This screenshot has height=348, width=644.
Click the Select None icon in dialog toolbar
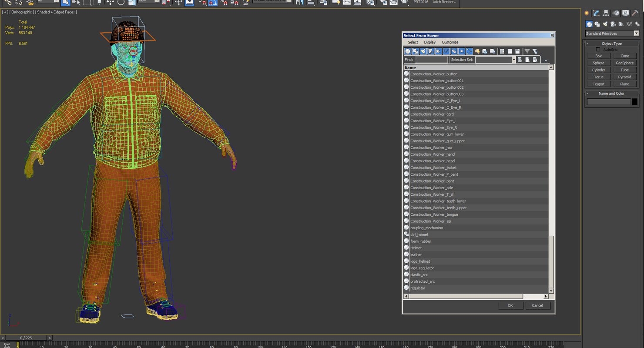tap(510, 51)
